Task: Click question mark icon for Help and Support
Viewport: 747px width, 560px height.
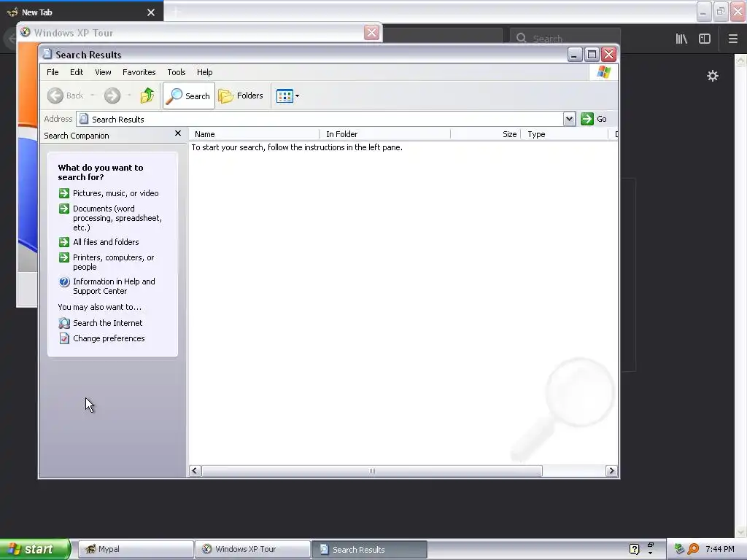Action: coord(64,282)
